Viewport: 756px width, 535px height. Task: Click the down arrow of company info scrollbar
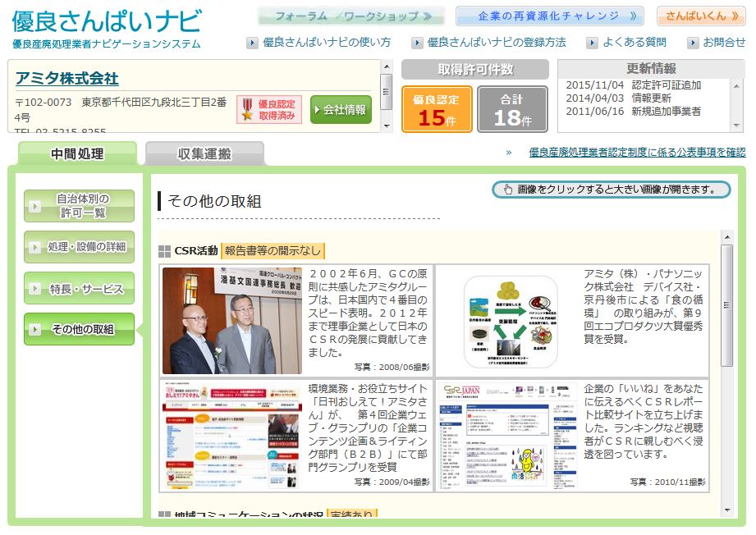(386, 126)
